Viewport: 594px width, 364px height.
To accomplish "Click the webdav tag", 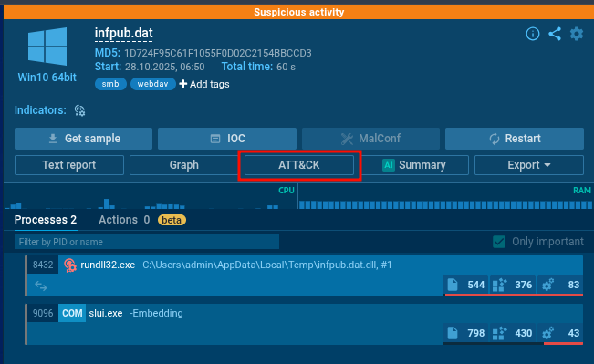I will pos(152,84).
